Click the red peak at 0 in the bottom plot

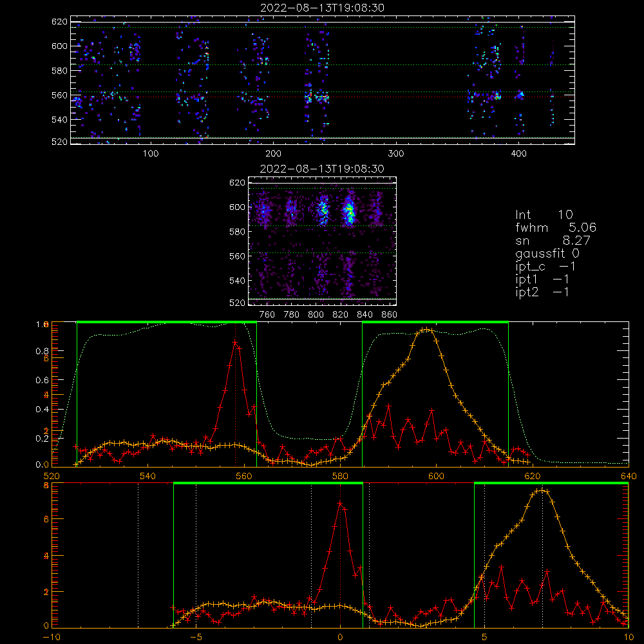340,503
